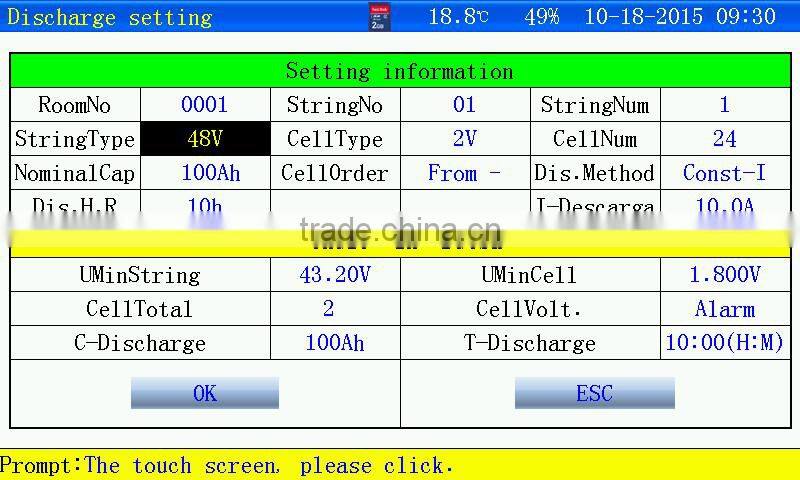
Task: Toggle the CellVolt. Alarm setting
Action: (725, 309)
